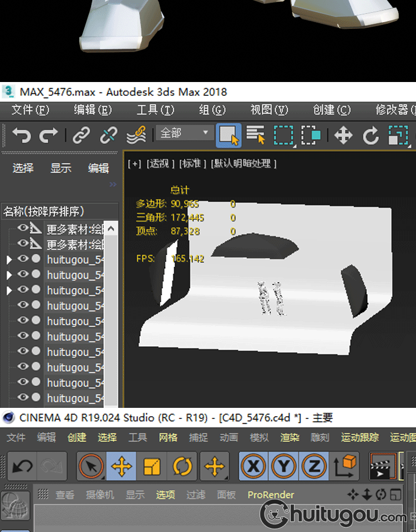Toggle Z axis lock in Cinema 4D
416x532 pixels.
click(x=313, y=466)
